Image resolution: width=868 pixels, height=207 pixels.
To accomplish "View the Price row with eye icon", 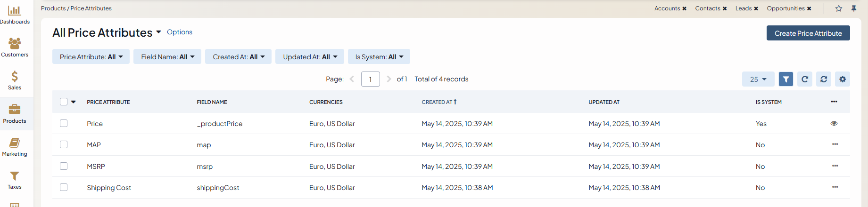I will tap(834, 123).
